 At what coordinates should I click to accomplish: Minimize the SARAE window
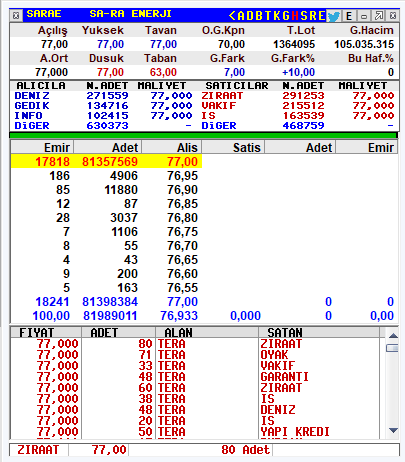tap(364, 16)
